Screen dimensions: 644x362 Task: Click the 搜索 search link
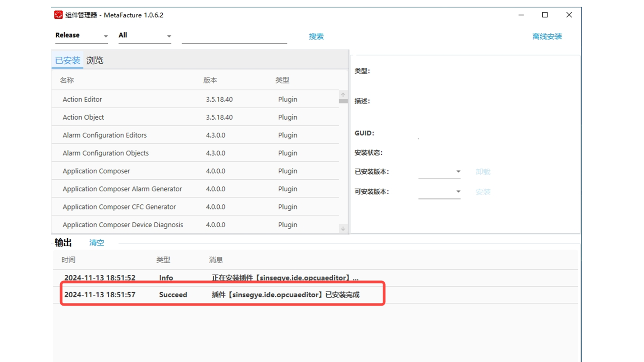point(316,36)
